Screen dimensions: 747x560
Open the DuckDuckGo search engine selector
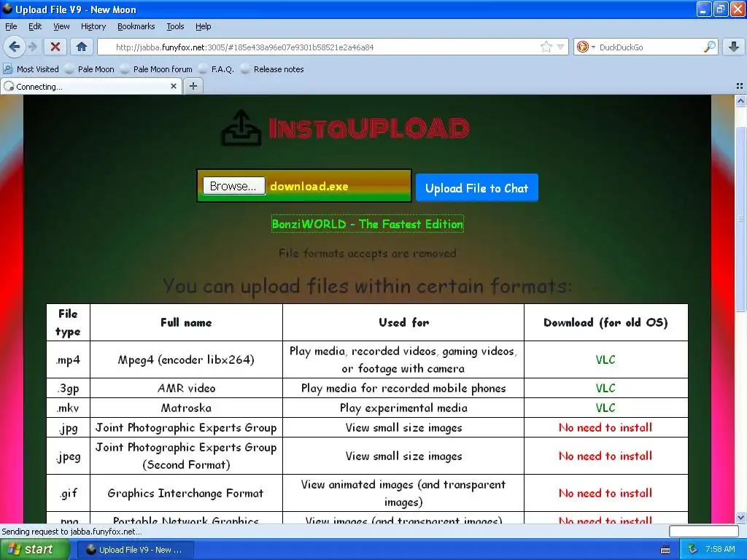tap(586, 47)
